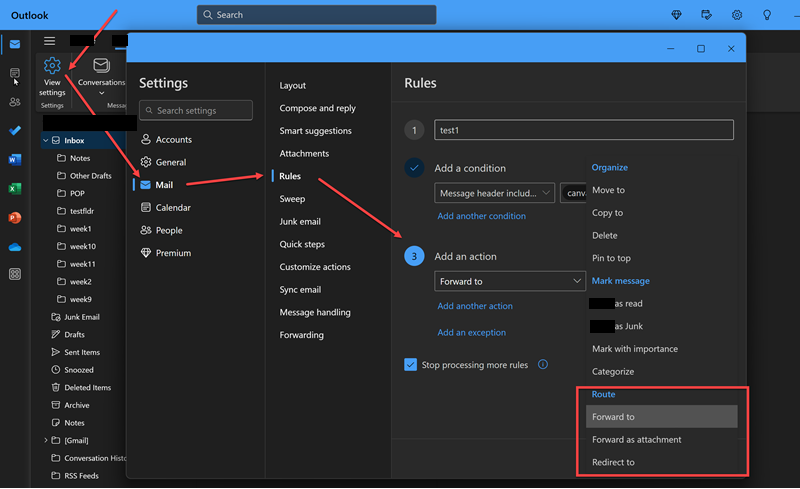Screen dimensions: 800x489
Task: Open the Calendar icon in the left sidebar
Action: (15, 73)
